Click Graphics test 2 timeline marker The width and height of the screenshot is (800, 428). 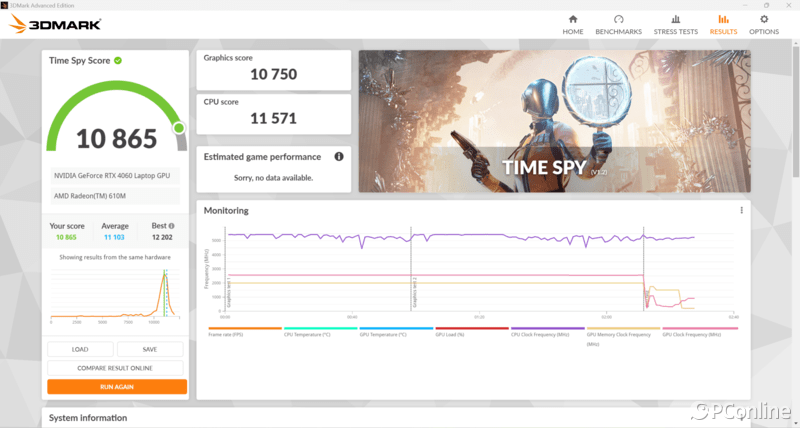click(415, 293)
